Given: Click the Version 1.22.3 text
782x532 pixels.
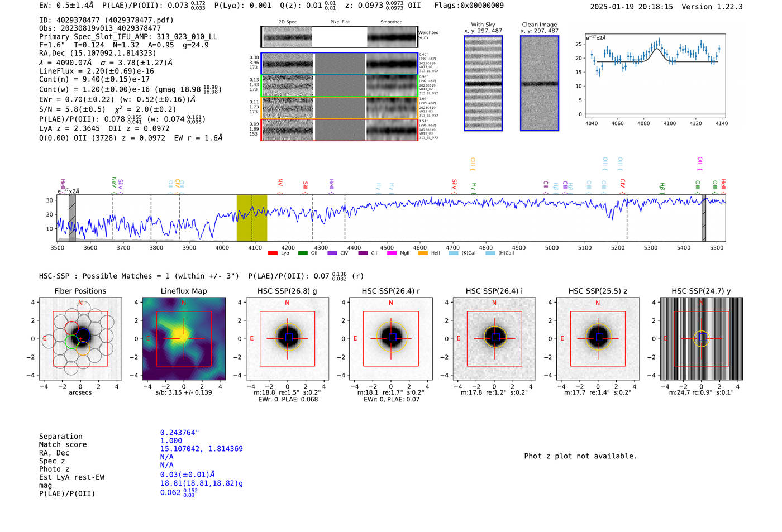Looking at the screenshot, I should click(712, 7).
